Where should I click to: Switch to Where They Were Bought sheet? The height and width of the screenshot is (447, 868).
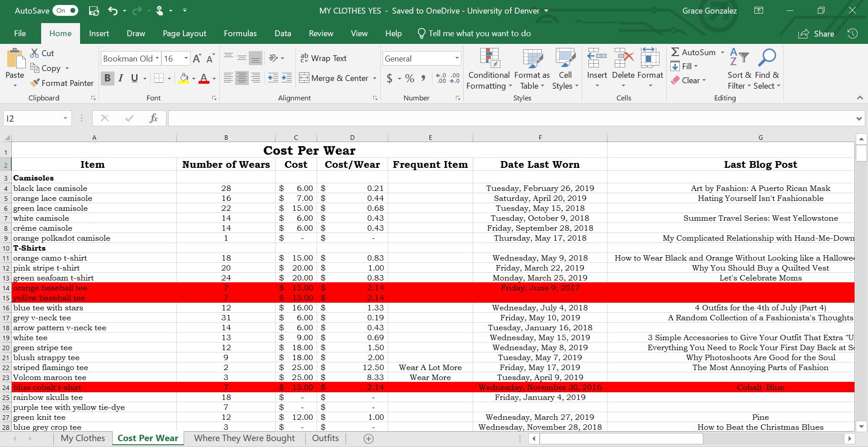coord(244,438)
